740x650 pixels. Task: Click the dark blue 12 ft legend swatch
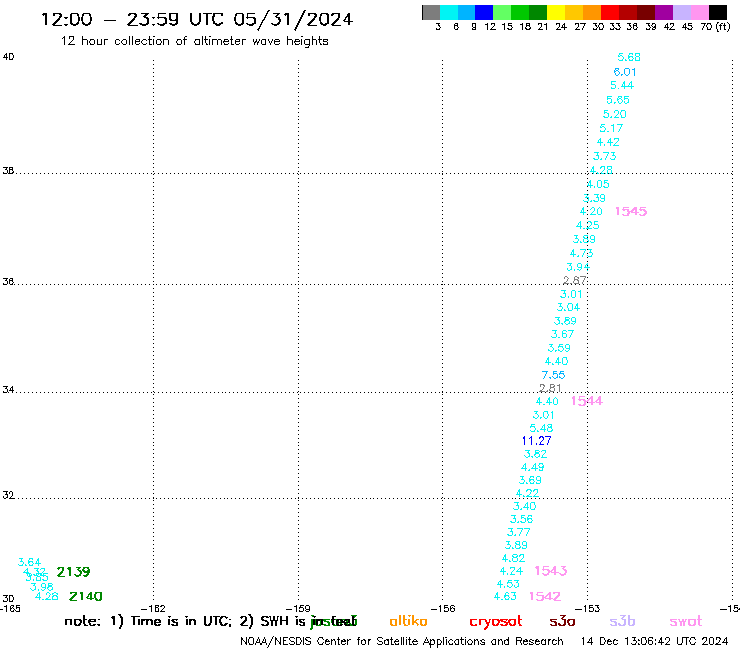point(484,13)
